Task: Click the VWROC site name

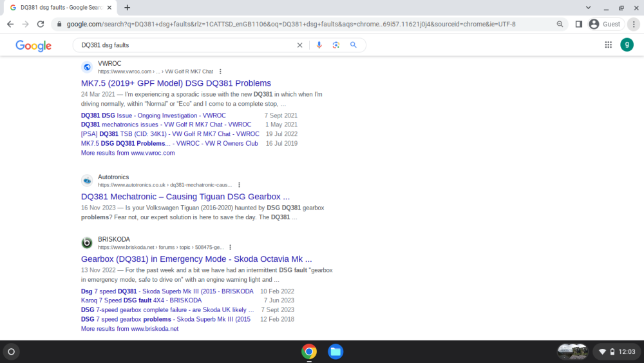Action: pos(109,64)
